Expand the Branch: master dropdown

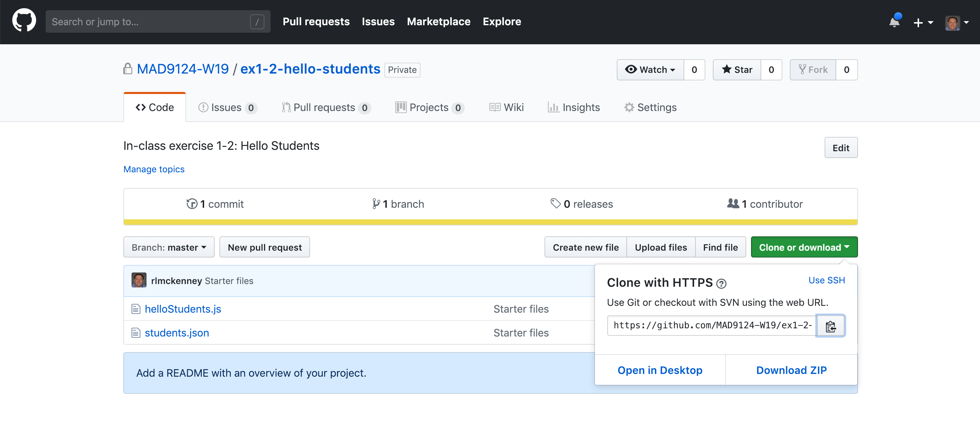click(169, 247)
